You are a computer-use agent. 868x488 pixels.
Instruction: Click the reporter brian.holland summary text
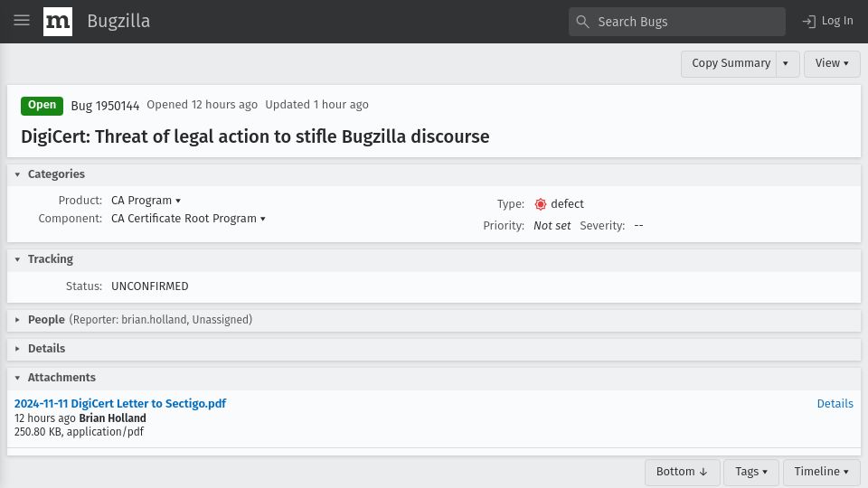point(161,320)
